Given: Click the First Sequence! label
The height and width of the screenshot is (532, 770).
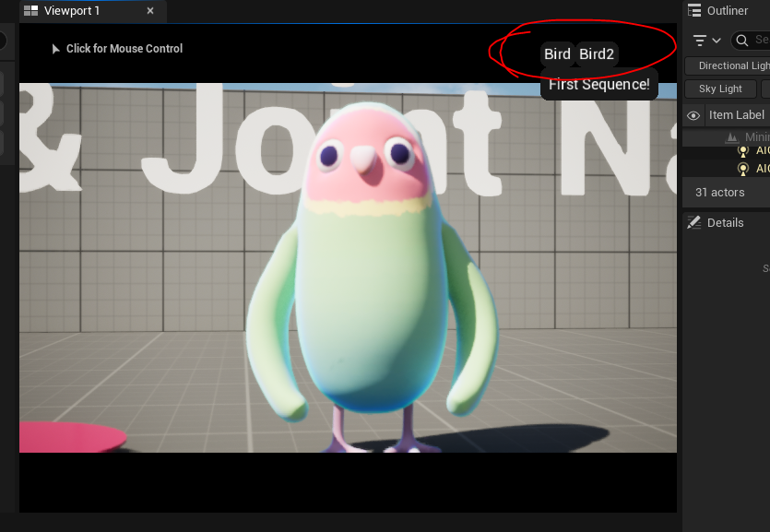Looking at the screenshot, I should pos(598,84).
